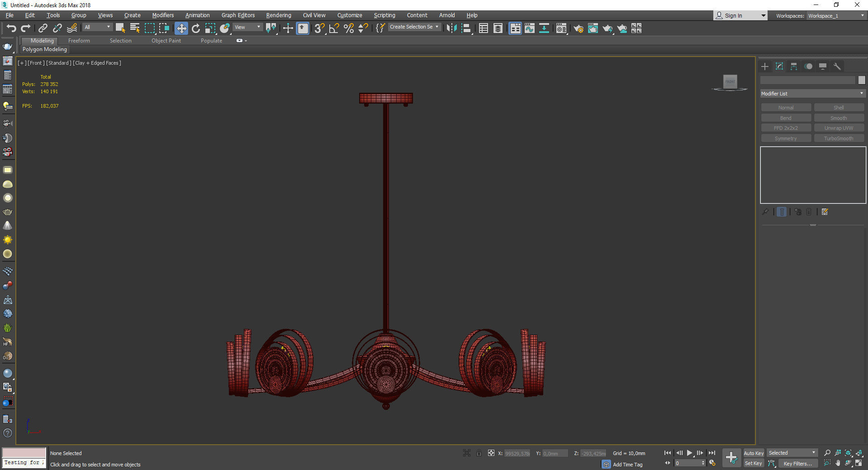Open the Create tab in the command panel
The width and height of the screenshot is (868, 470).
coord(765,66)
